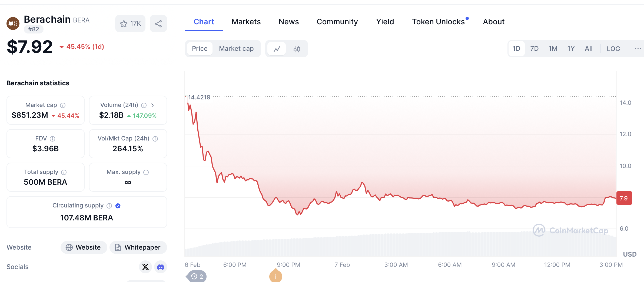Click the Berachain statistics heading
Screen dimensions: 644x282
click(x=38, y=83)
